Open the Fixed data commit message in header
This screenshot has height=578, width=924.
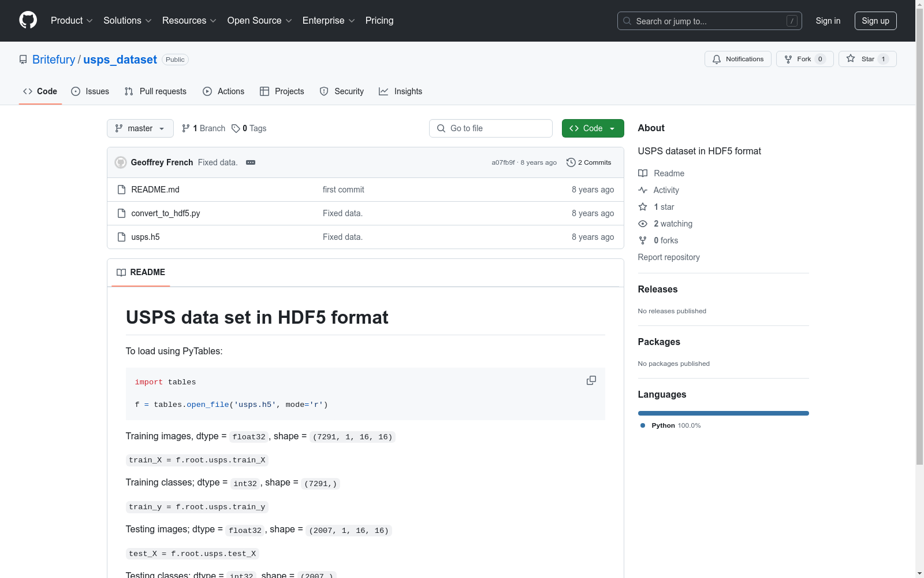pos(218,162)
